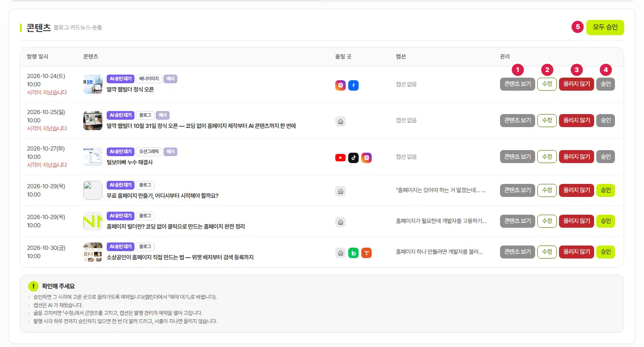Image resolution: width=644 pixels, height=347 pixels.
Task: Edit the 2026-10-24 banner content
Action: [547, 84]
